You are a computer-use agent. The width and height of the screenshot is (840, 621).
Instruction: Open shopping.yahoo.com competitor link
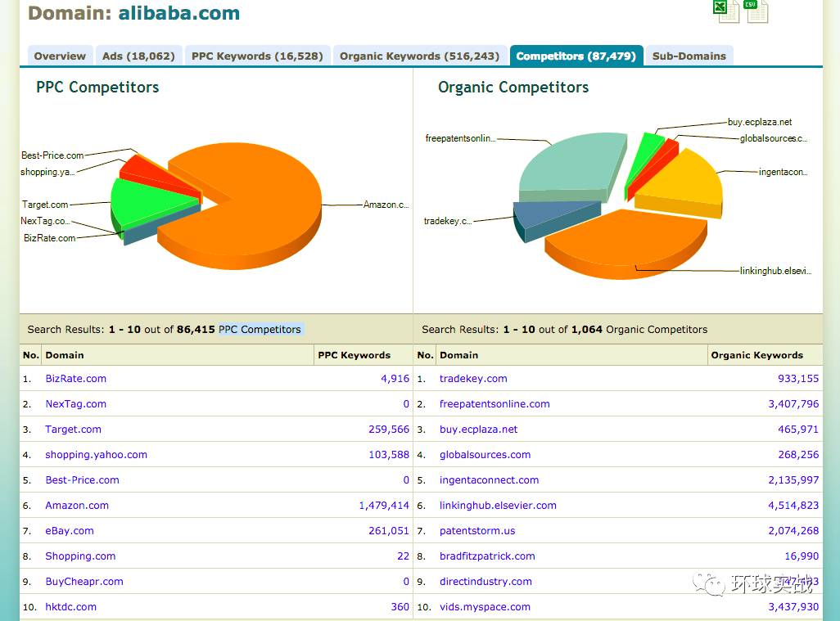[x=96, y=455]
